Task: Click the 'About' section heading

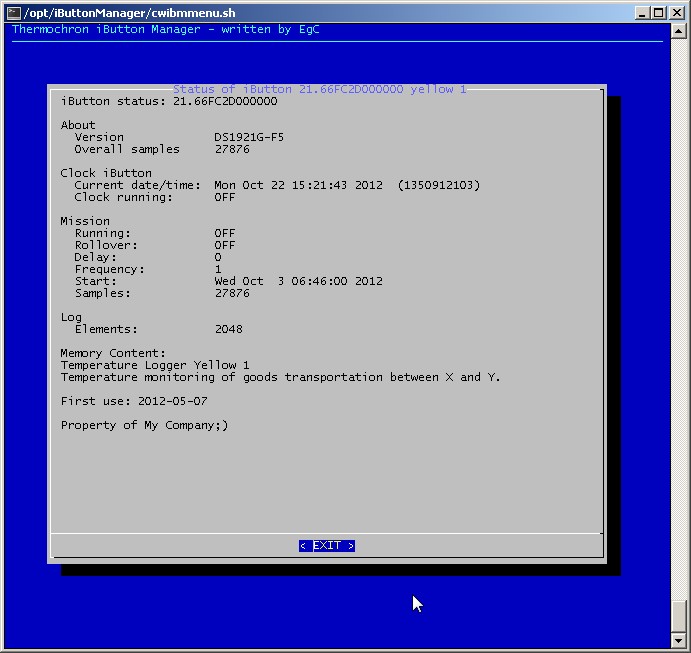Action: (x=78, y=125)
